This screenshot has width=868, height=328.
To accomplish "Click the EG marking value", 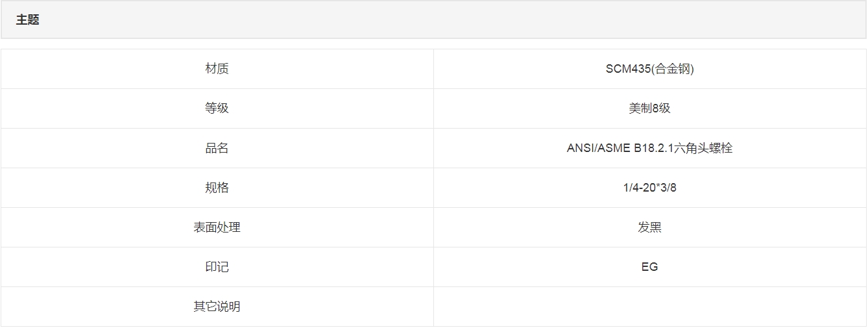I will [649, 267].
